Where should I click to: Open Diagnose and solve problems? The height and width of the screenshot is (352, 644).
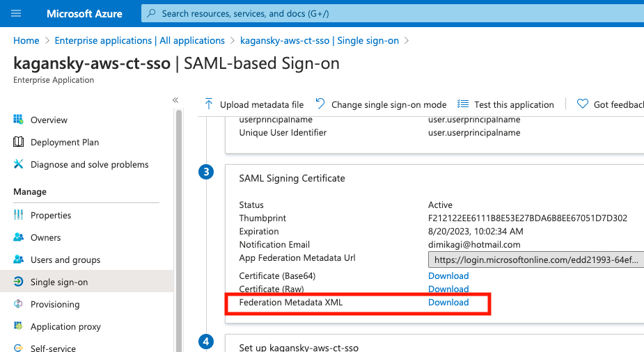point(90,164)
